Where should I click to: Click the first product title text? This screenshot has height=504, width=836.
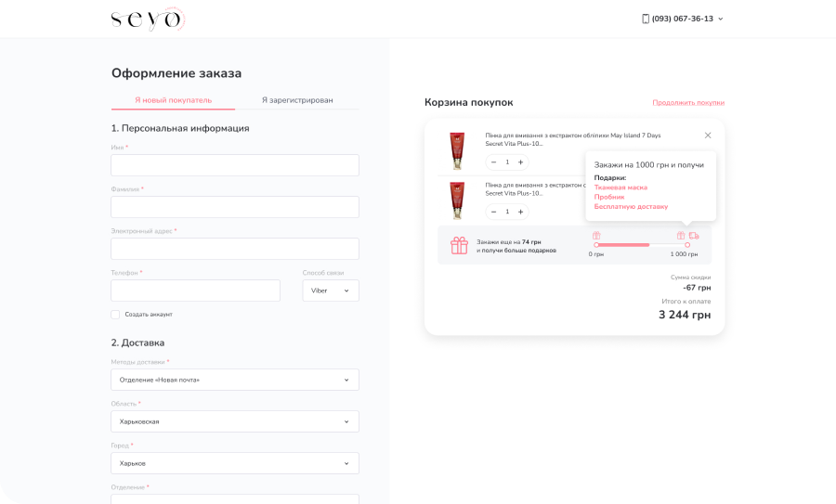point(572,139)
